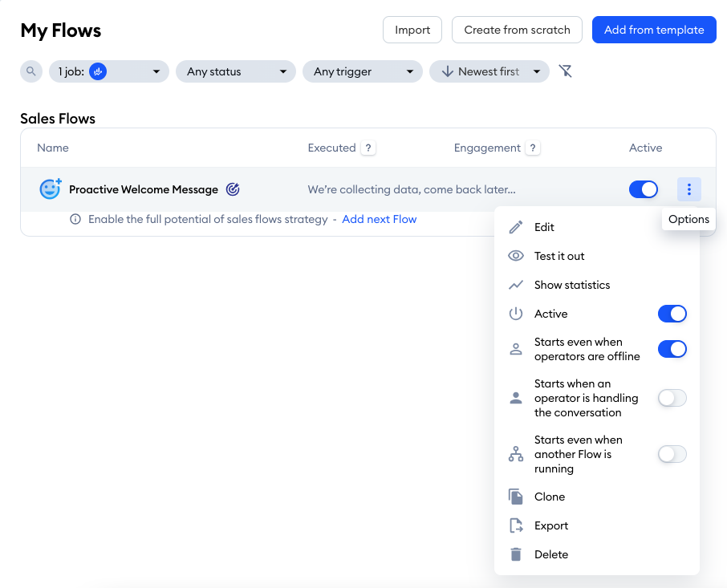Toggle the row's Active switch off
Viewport: 727px width, 588px height.
(644, 189)
